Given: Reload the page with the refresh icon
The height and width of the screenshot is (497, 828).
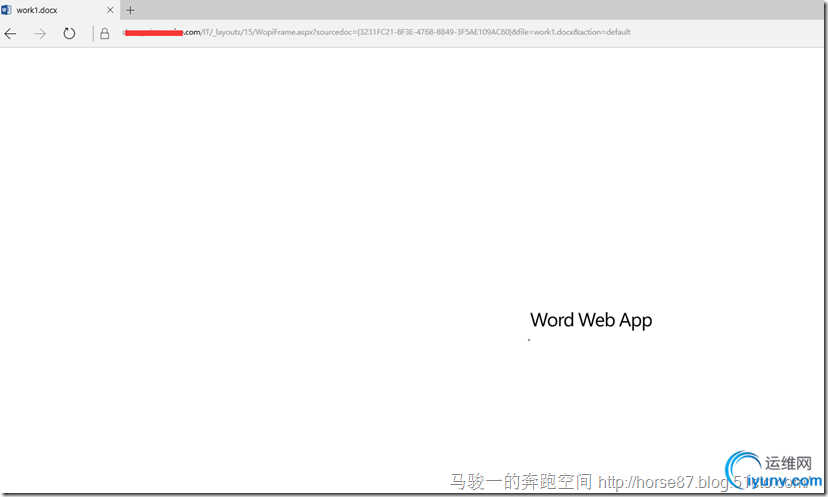Looking at the screenshot, I should [x=69, y=34].
